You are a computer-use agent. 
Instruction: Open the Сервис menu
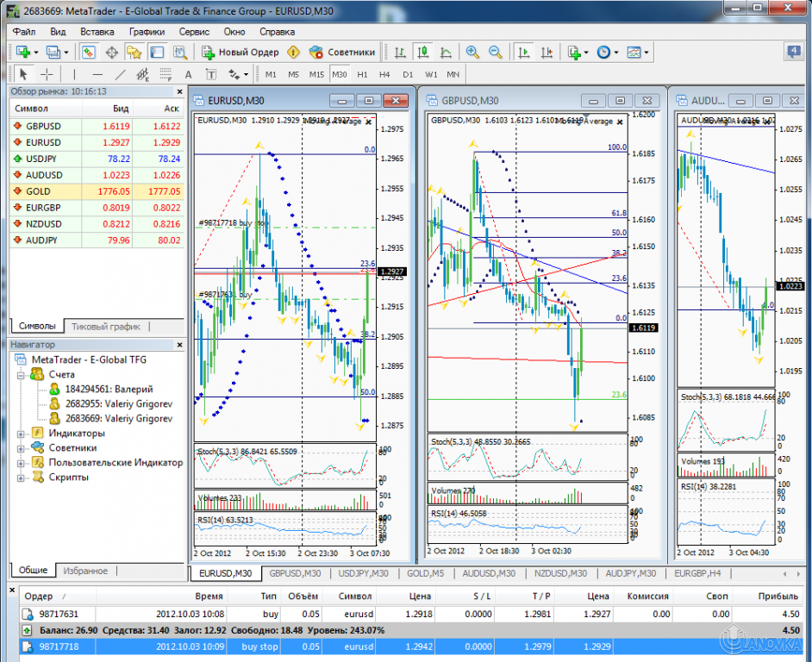coord(193,31)
